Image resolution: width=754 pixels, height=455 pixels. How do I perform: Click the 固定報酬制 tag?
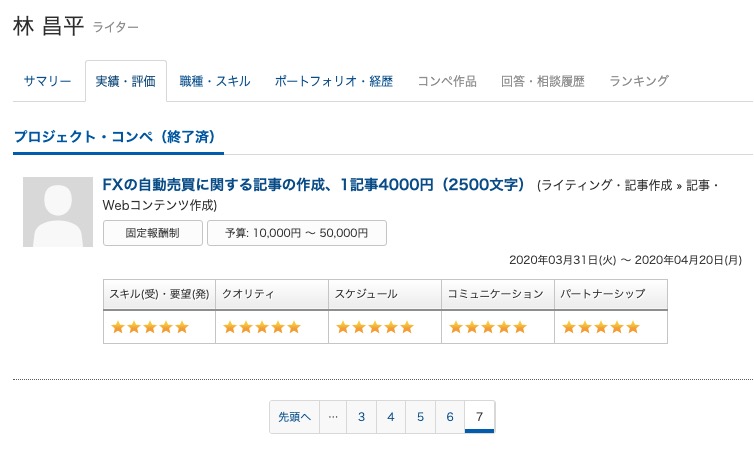pyautogui.click(x=153, y=233)
